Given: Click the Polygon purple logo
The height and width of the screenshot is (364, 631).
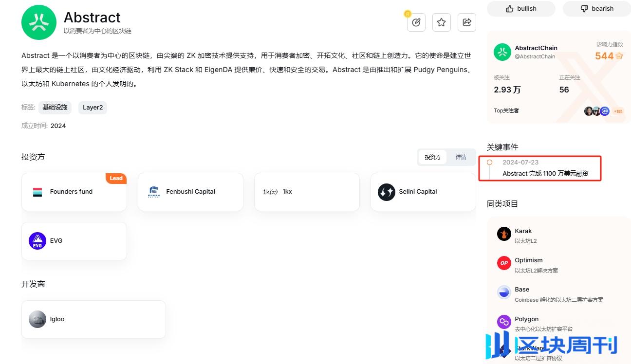Looking at the screenshot, I should pos(504,322).
